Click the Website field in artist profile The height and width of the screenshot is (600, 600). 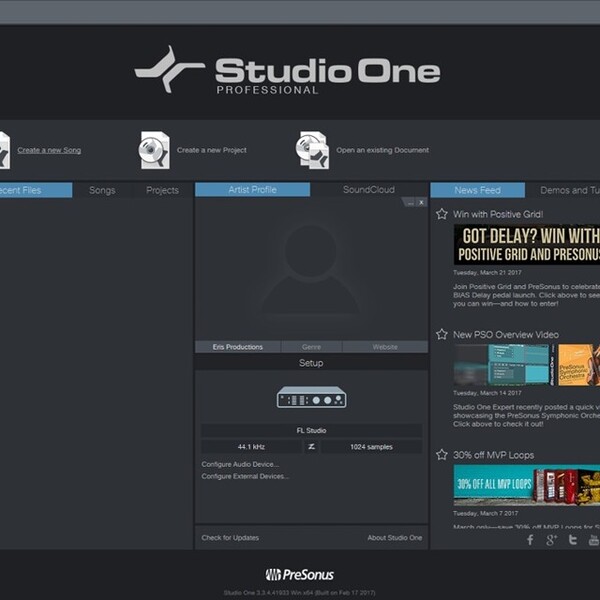coord(385,347)
